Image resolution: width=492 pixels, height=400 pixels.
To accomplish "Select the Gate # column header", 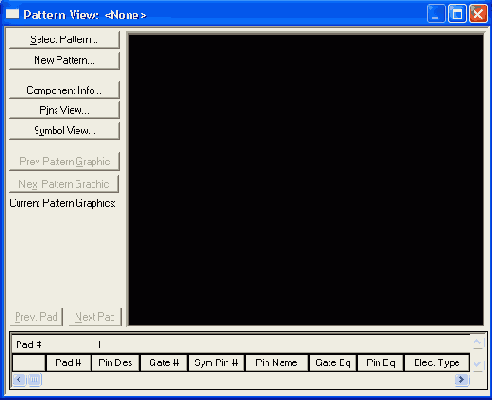I will (x=164, y=363).
